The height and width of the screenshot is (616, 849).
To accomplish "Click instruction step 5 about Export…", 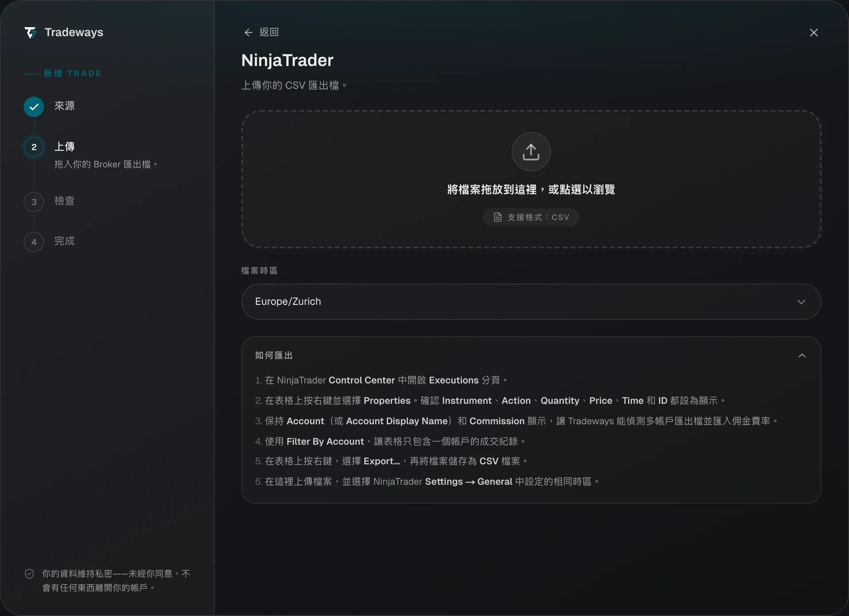I will 391,461.
